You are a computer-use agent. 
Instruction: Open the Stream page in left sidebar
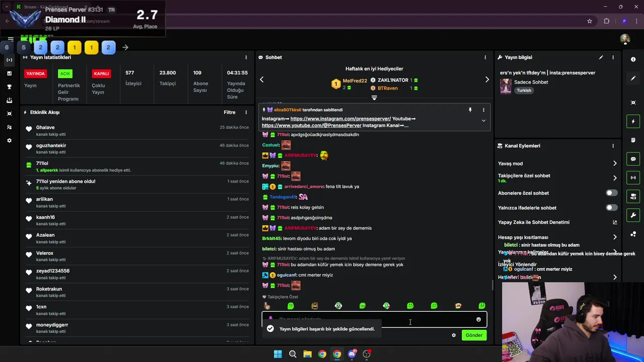click(x=9, y=60)
